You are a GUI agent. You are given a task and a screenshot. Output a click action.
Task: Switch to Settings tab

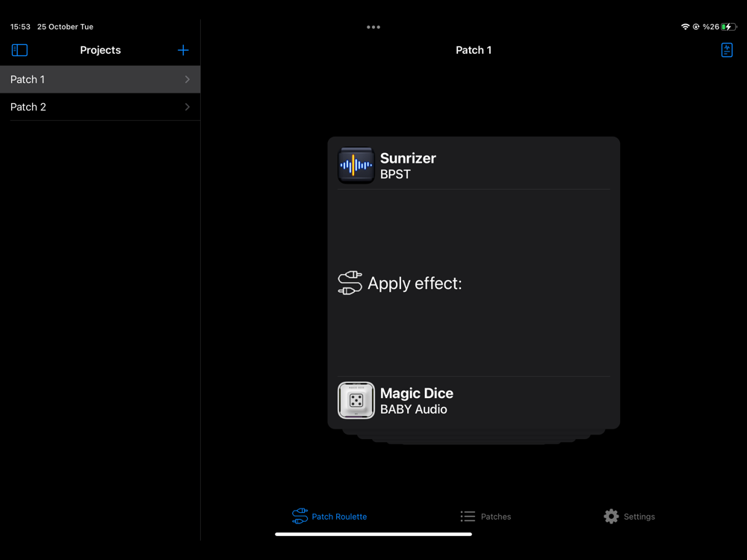click(x=629, y=516)
